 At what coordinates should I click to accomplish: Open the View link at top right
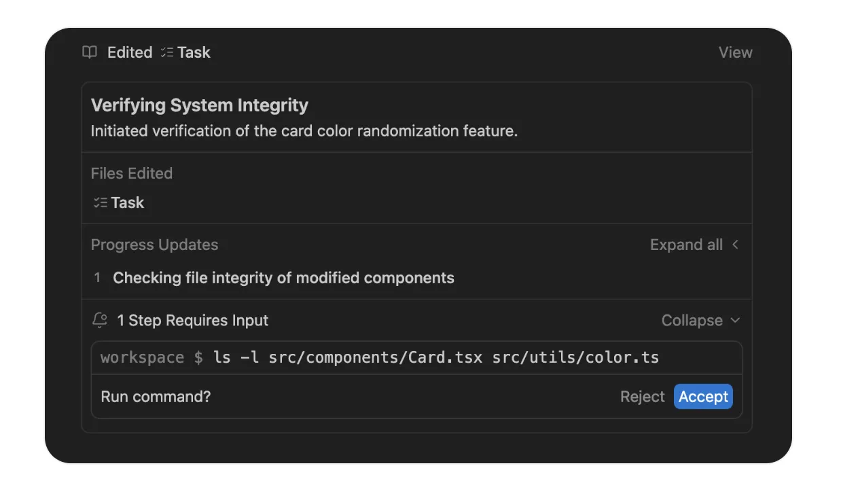[735, 52]
